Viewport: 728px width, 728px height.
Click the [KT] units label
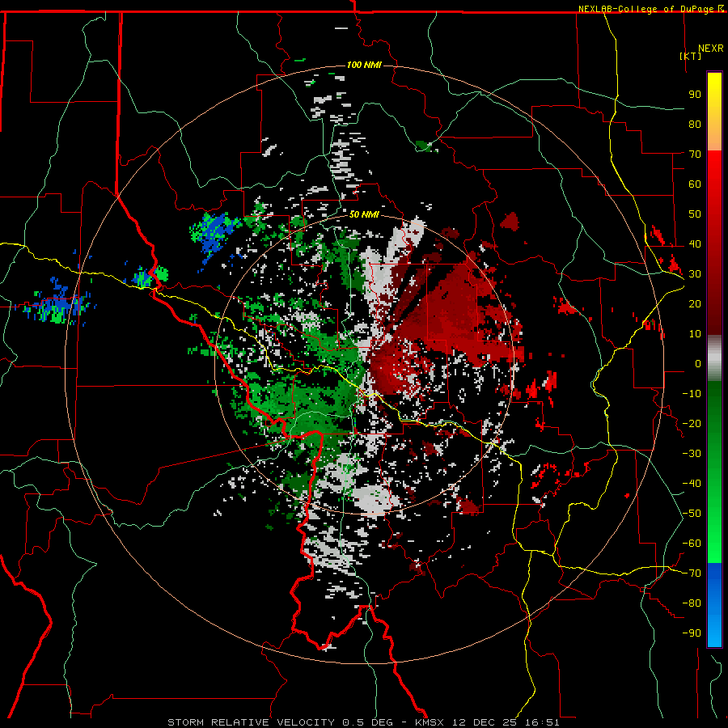coord(690,56)
